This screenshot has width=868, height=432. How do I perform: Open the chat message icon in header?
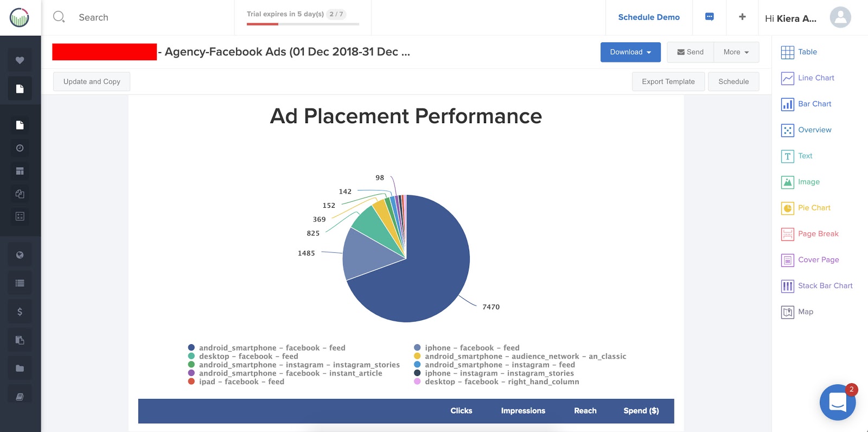click(709, 17)
